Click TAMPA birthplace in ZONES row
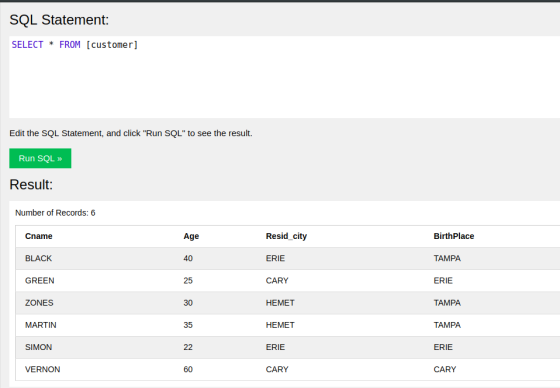 pos(447,303)
